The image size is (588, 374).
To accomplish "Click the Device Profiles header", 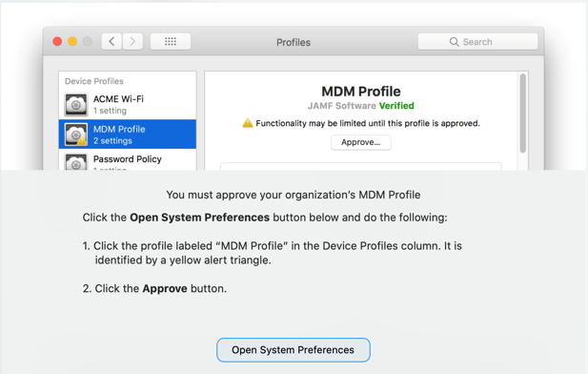I will (x=94, y=81).
